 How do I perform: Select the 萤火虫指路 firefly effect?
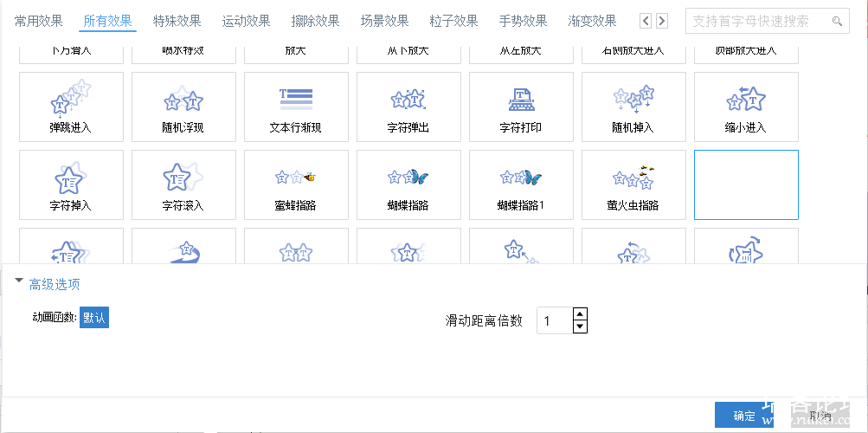pyautogui.click(x=633, y=185)
